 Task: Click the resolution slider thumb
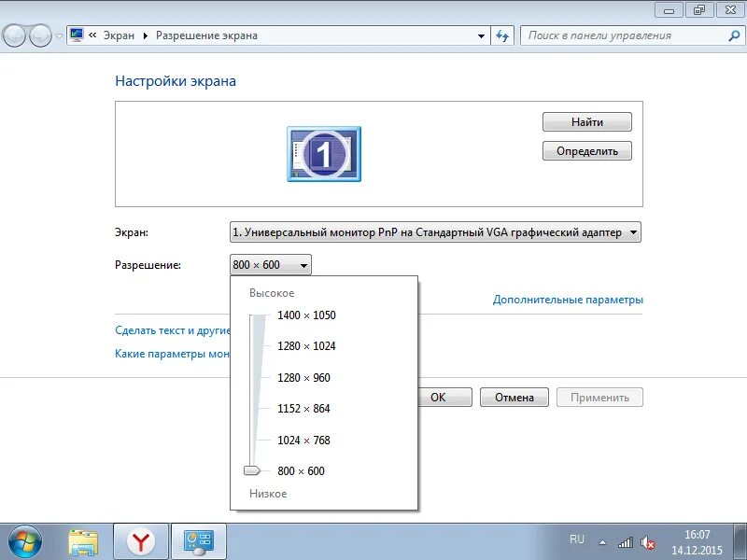(x=252, y=470)
